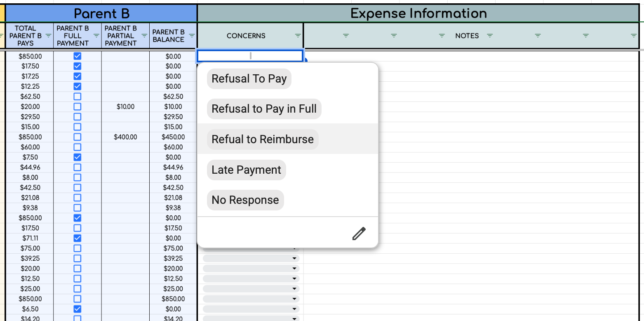Image resolution: width=644 pixels, height=321 pixels.
Task: Check full payment for the $44.96 row
Action: point(77,168)
